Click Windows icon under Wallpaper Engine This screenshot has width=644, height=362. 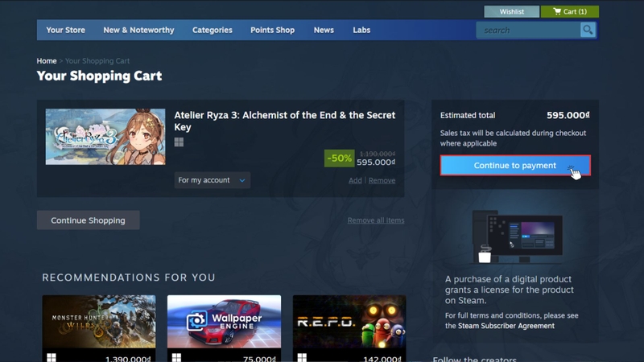tap(176, 357)
